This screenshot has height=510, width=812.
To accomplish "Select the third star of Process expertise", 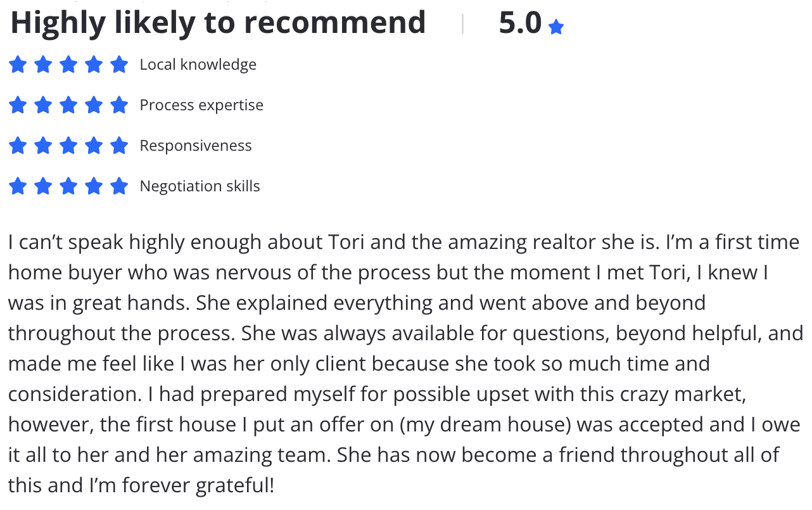I will pos(68,105).
